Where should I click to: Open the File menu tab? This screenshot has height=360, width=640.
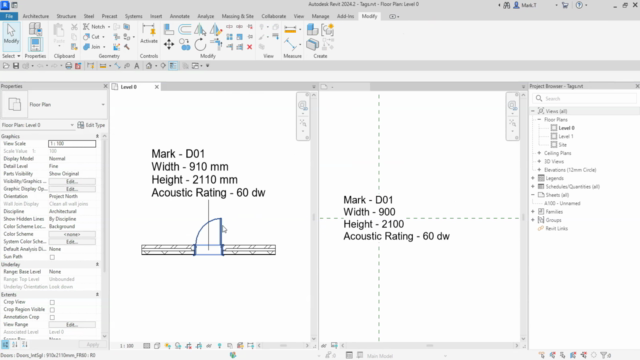coord(9,16)
